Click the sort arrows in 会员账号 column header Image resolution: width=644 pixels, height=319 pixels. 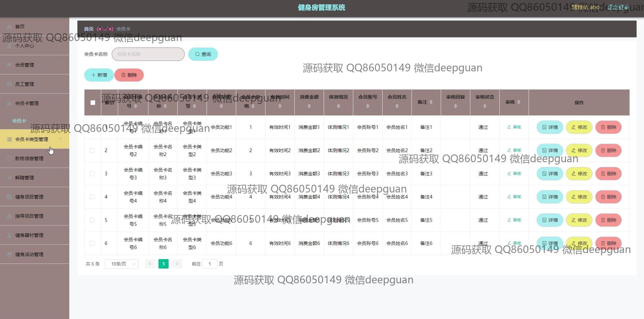(x=367, y=106)
